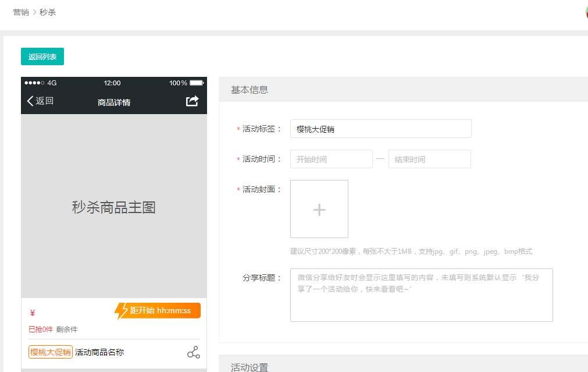Click into the 分享标题 text area
588x372 pixels.
421,295
